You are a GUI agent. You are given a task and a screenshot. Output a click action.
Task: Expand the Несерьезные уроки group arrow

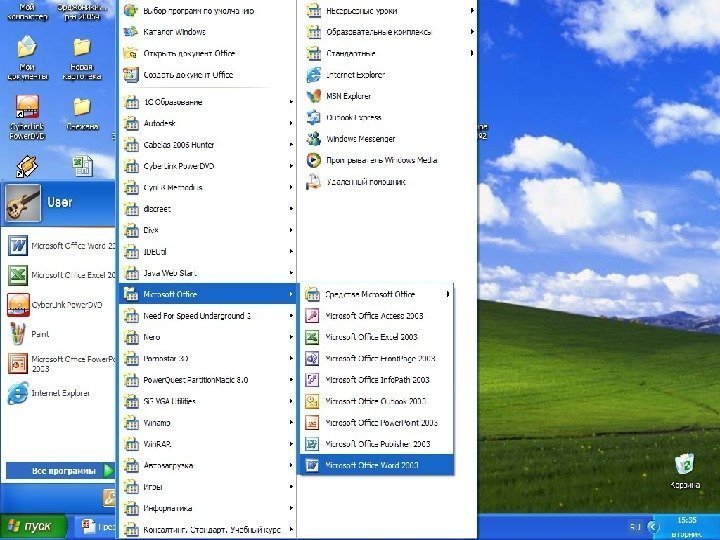pyautogui.click(x=472, y=11)
